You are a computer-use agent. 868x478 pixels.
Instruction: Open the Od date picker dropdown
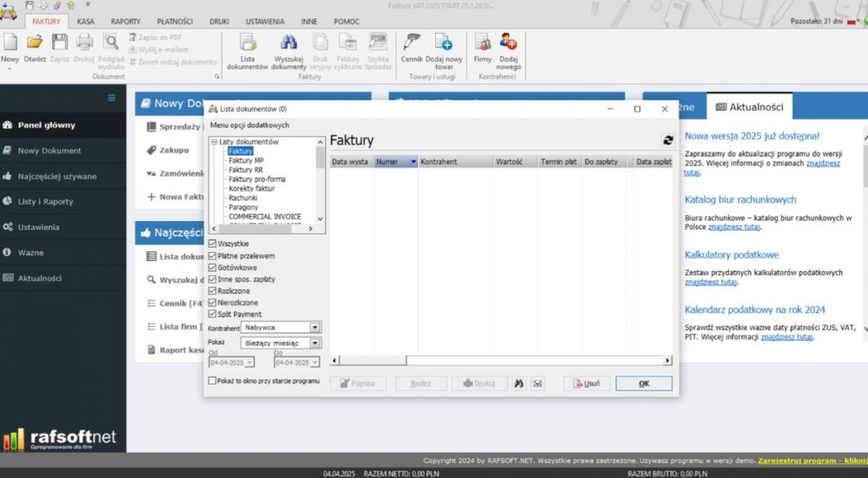click(249, 363)
